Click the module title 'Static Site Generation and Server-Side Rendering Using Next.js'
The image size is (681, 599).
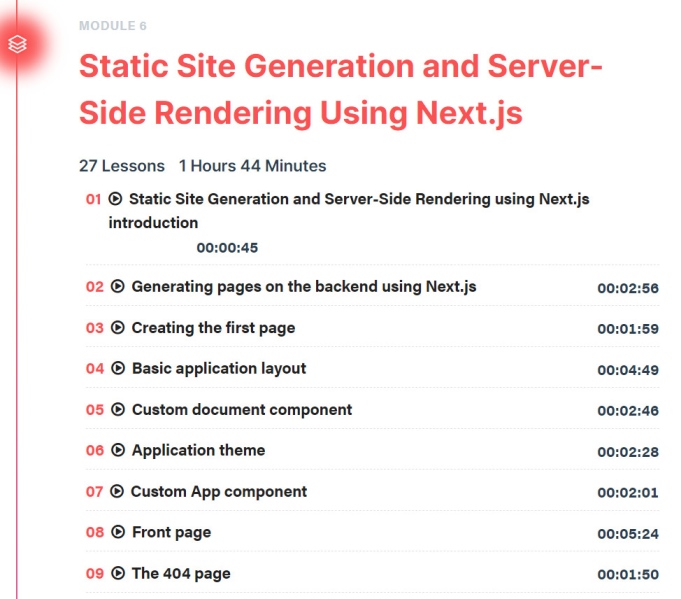coord(341,89)
